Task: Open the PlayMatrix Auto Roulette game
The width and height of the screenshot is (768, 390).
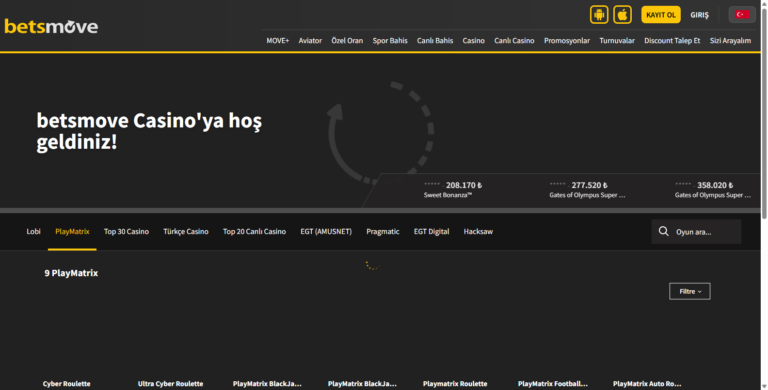Action: [x=647, y=384]
